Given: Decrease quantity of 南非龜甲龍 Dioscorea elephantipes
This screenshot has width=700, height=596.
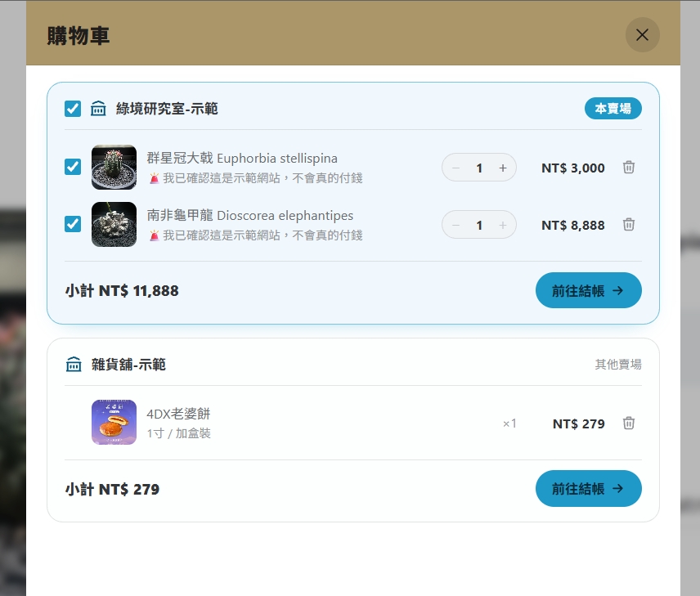Looking at the screenshot, I should click(455, 225).
